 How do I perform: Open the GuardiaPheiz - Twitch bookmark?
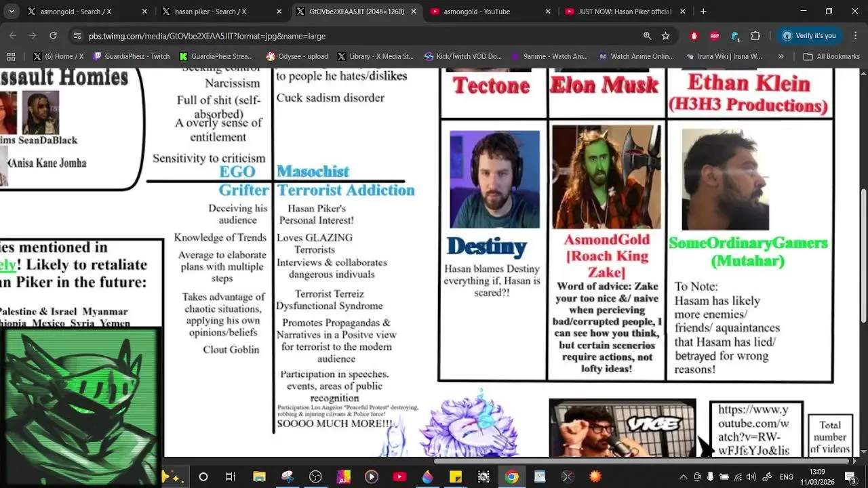click(132, 56)
